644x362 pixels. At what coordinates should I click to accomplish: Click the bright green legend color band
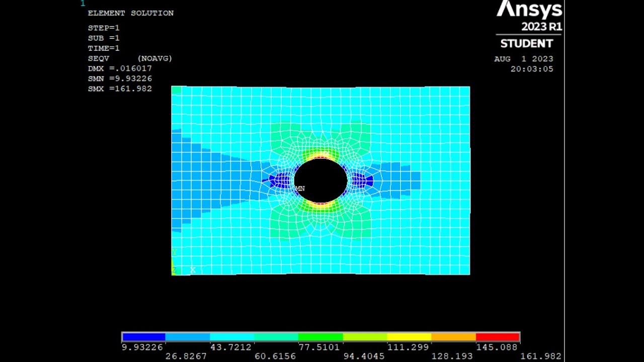click(320, 337)
